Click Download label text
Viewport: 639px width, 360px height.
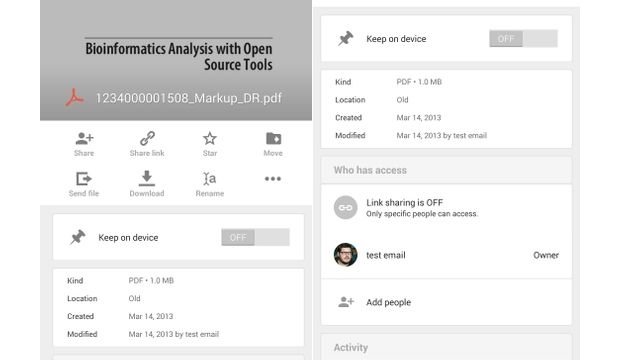(x=147, y=193)
